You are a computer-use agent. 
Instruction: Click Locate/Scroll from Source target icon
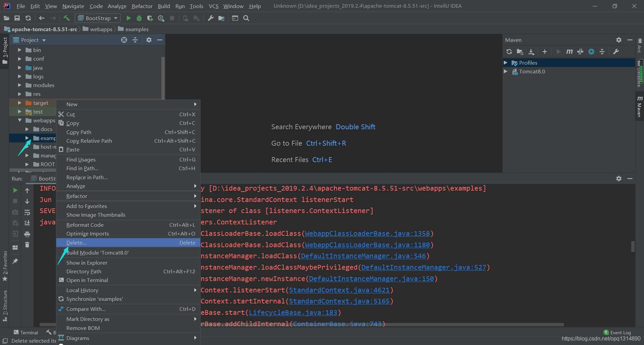124,40
